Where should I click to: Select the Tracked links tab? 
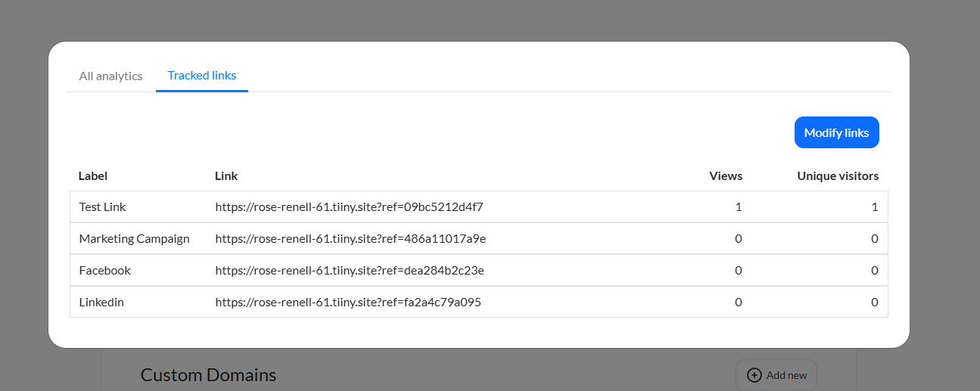point(202,76)
